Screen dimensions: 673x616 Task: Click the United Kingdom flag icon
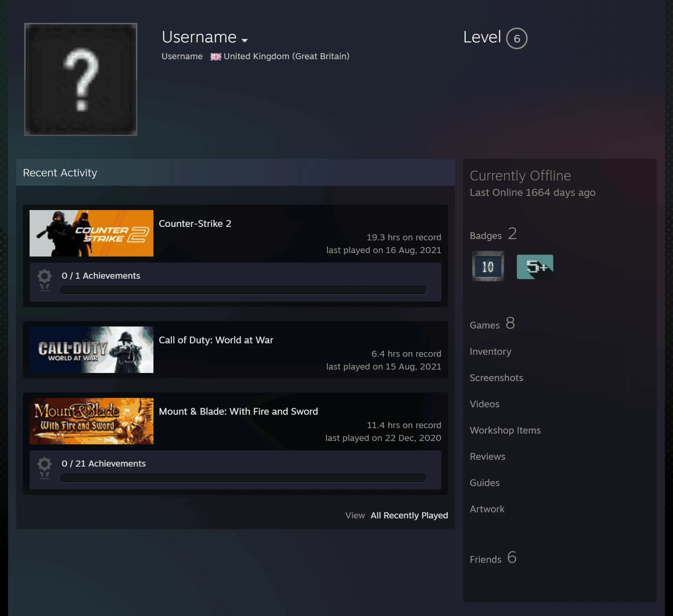coord(216,57)
